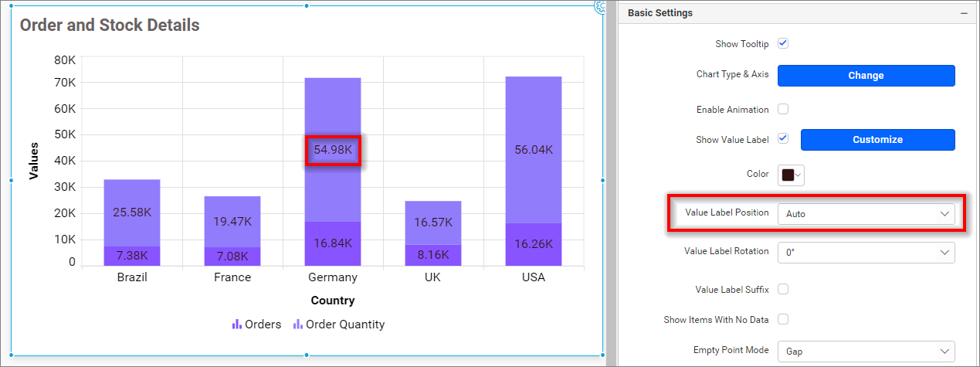The height and width of the screenshot is (367, 980).
Task: Click the Order Quantity legend icon
Action: point(297,325)
